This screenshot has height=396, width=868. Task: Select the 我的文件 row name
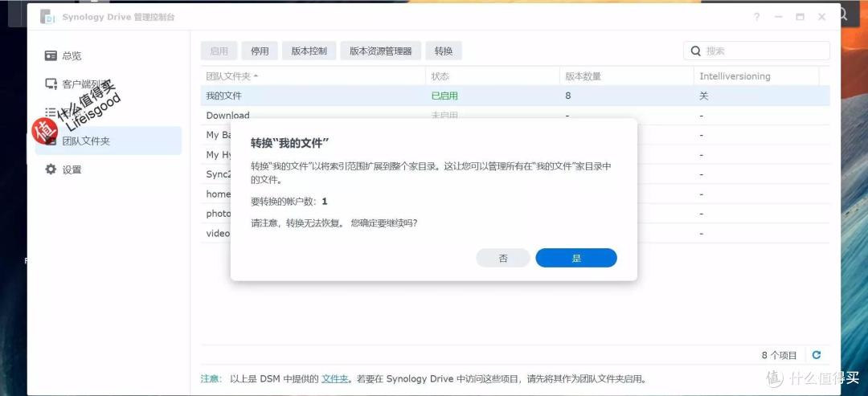coord(224,96)
